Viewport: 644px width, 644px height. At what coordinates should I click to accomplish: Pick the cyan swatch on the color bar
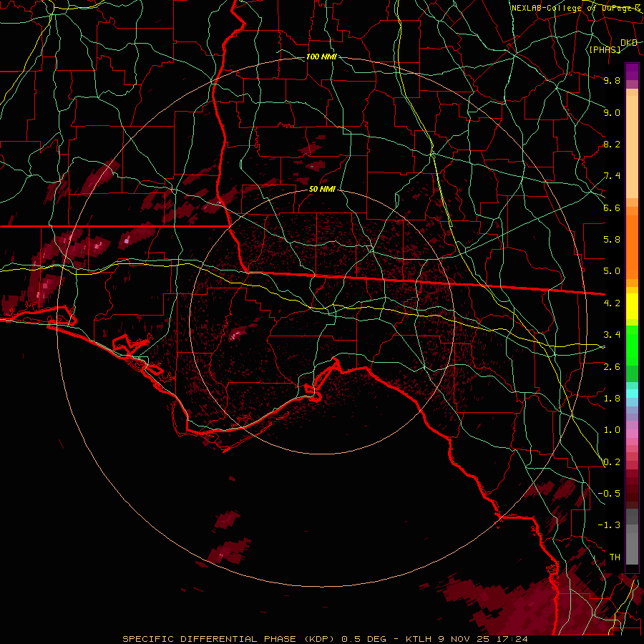(632, 394)
